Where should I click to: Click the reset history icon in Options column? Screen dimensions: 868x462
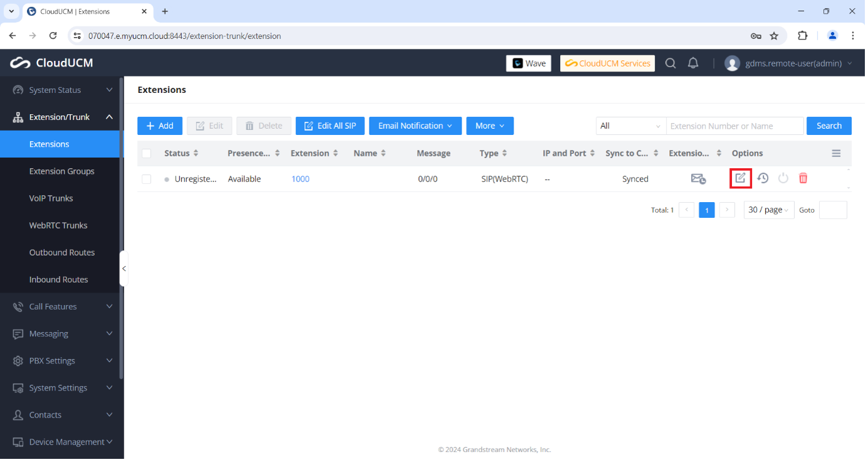click(763, 178)
